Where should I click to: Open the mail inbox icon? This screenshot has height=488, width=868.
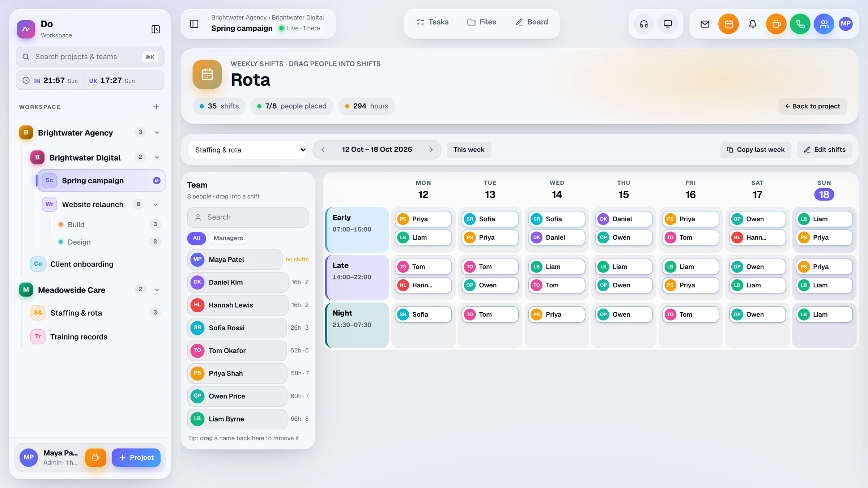point(705,24)
